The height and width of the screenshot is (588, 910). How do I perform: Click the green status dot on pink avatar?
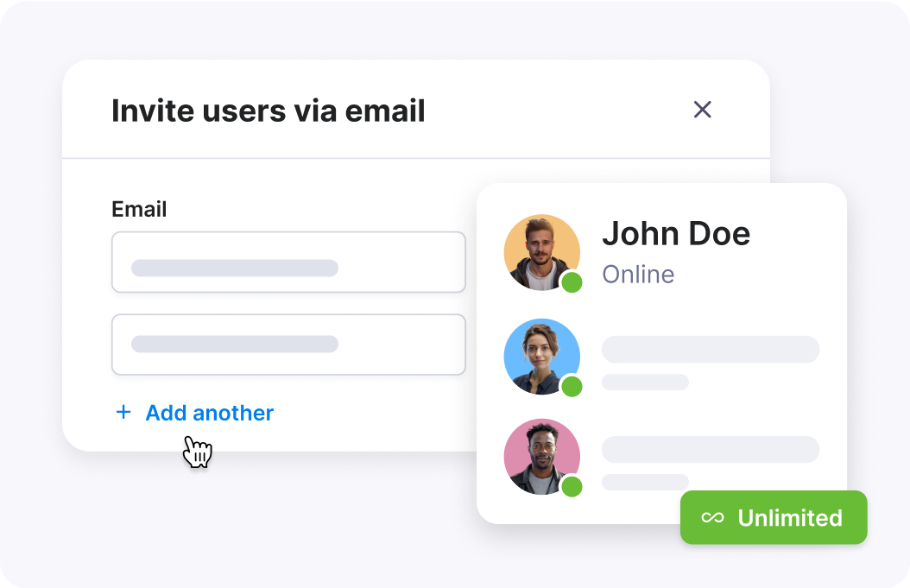point(572,486)
